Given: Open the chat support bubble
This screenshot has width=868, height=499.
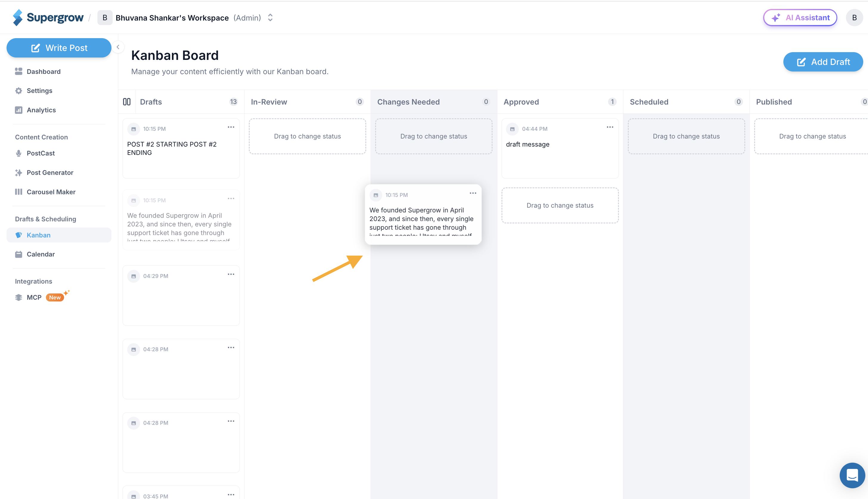Looking at the screenshot, I should coord(852,475).
